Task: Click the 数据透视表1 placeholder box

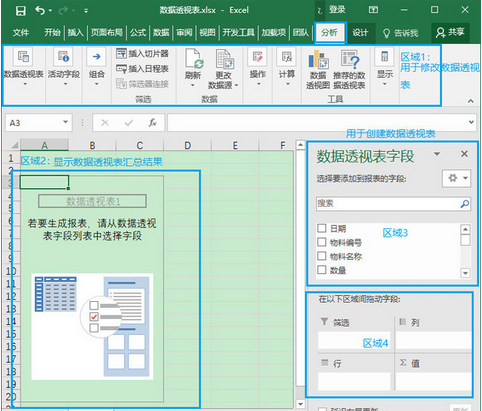Action: (92, 201)
